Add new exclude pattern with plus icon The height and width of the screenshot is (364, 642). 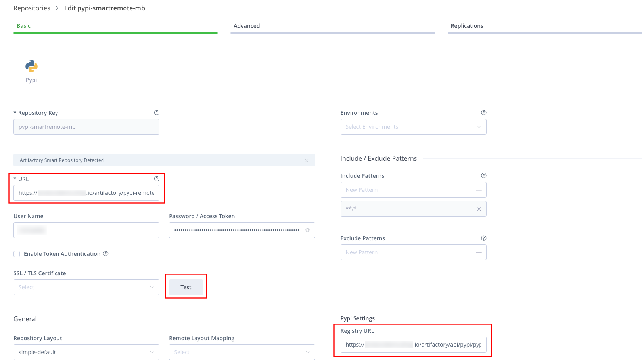coord(479,253)
